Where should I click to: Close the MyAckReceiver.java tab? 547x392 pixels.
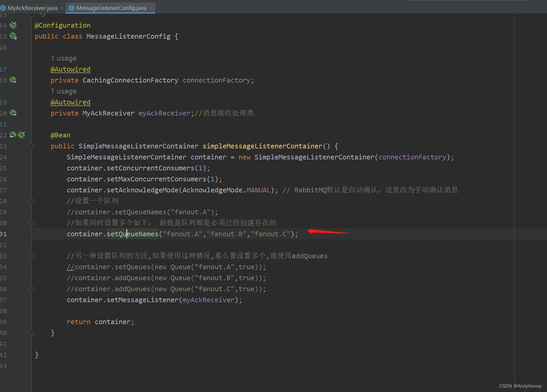pos(62,8)
